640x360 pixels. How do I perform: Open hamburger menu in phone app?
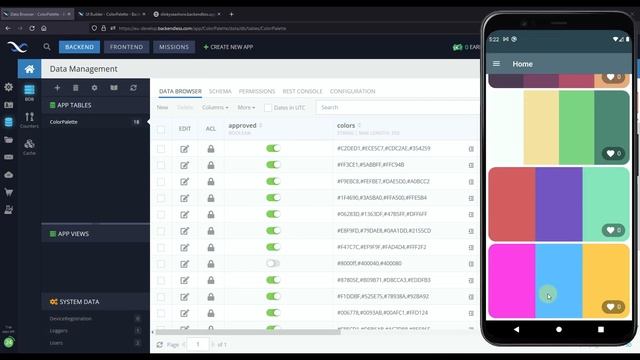click(496, 64)
